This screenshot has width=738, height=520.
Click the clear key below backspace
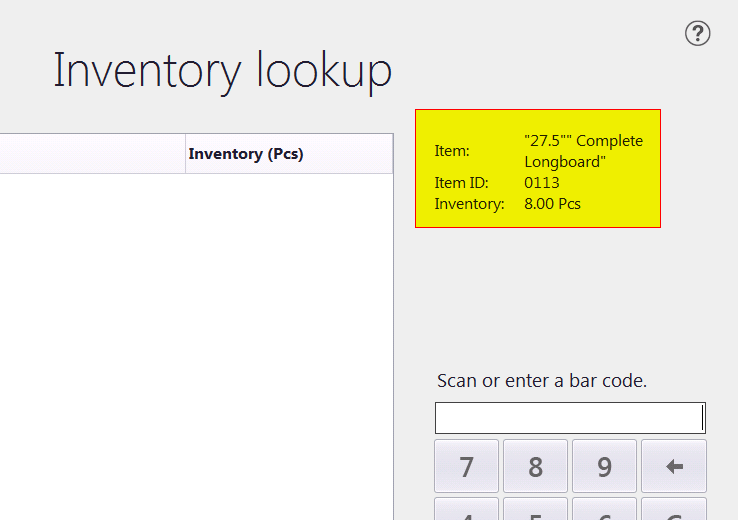(x=673, y=510)
